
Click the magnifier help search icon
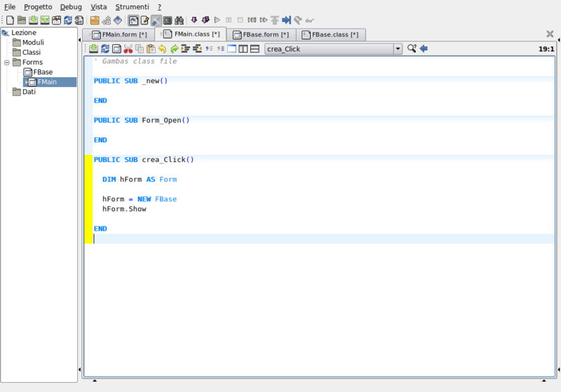(412, 48)
